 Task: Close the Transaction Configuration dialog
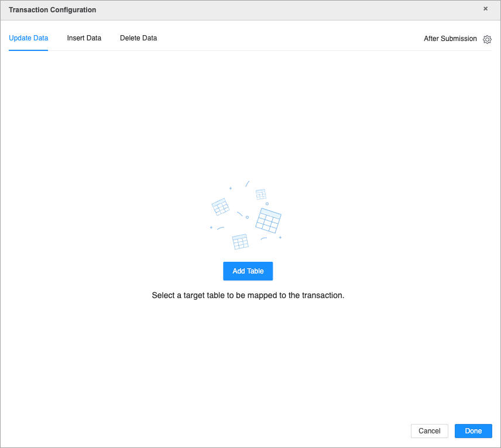pos(485,9)
